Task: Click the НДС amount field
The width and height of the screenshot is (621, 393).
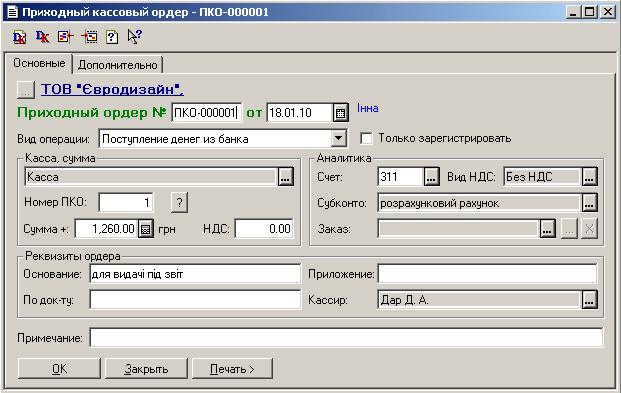Action: coord(264,229)
